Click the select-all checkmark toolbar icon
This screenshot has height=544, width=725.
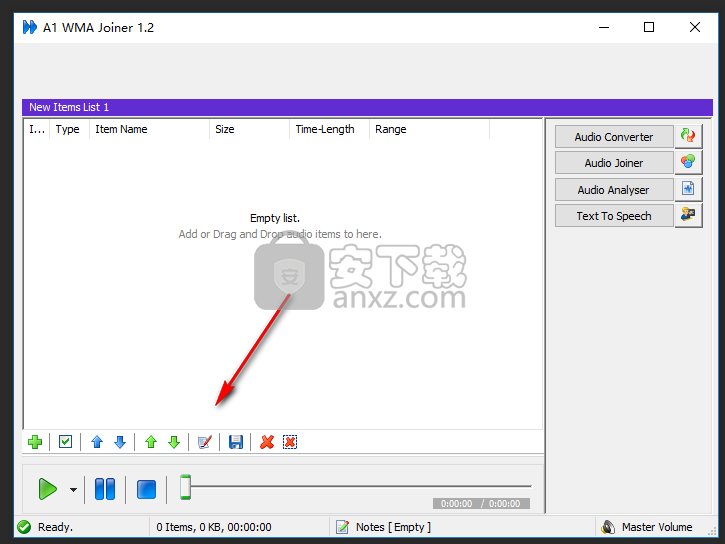point(66,442)
